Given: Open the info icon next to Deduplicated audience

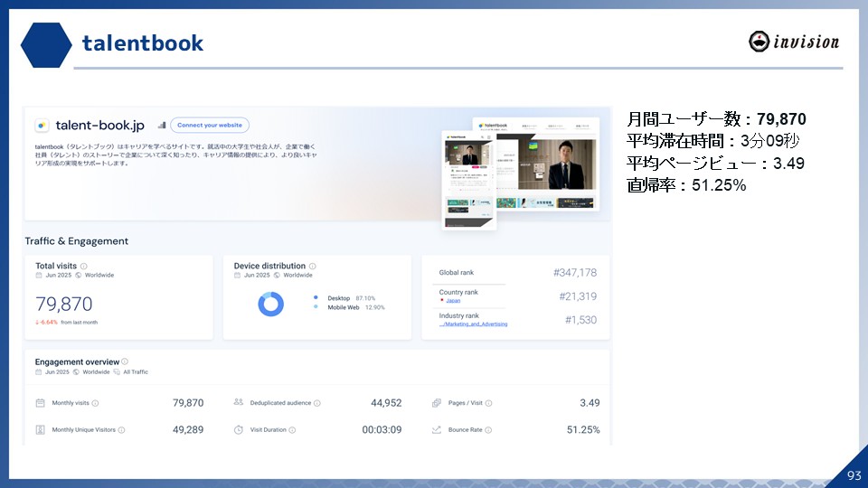Looking at the screenshot, I should [317, 403].
